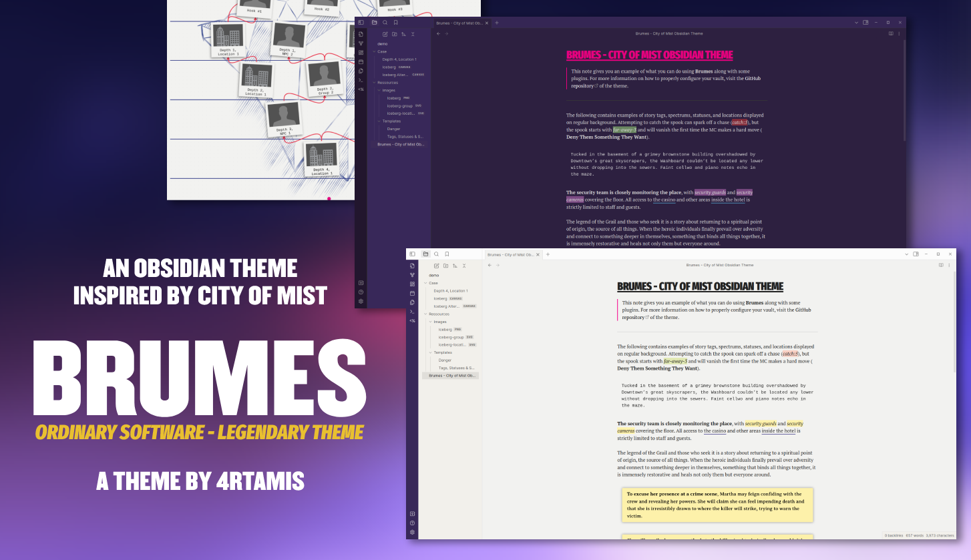The width and height of the screenshot is (971, 560).
Task: Open command palette in light window ribbon
Action: click(x=412, y=312)
